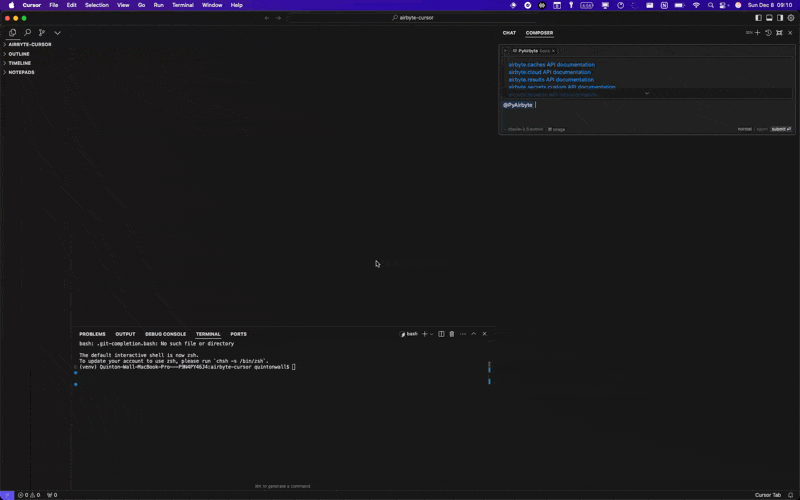Viewport: 800px width, 500px height.
Task: Open the claude-3.5-sonnet model picker
Action: coord(525,130)
